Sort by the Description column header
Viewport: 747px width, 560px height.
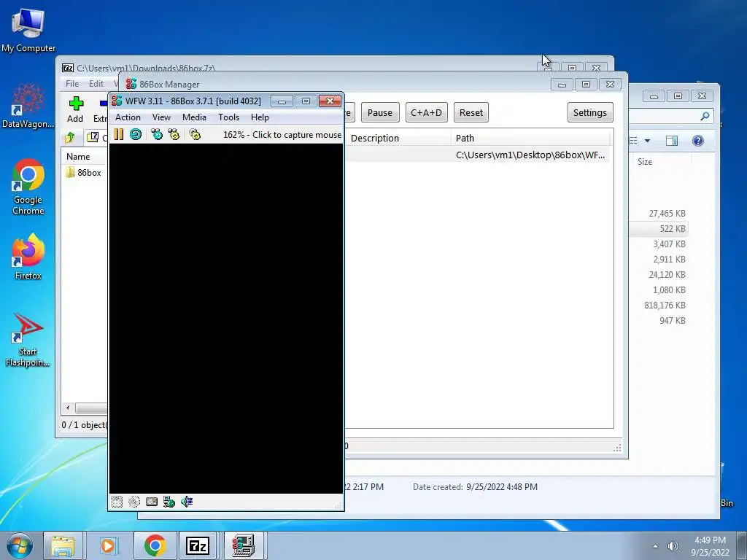(398, 138)
